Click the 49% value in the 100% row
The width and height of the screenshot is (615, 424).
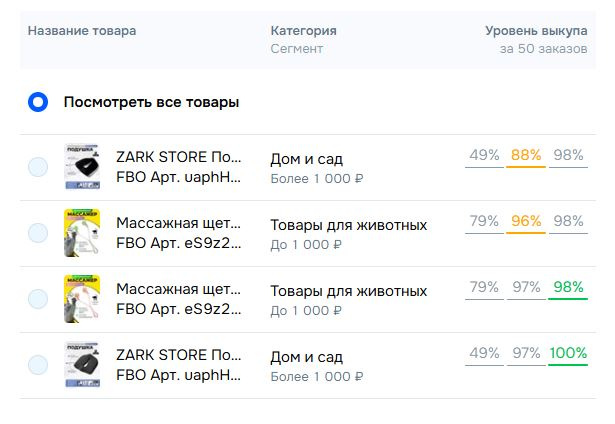click(x=484, y=353)
